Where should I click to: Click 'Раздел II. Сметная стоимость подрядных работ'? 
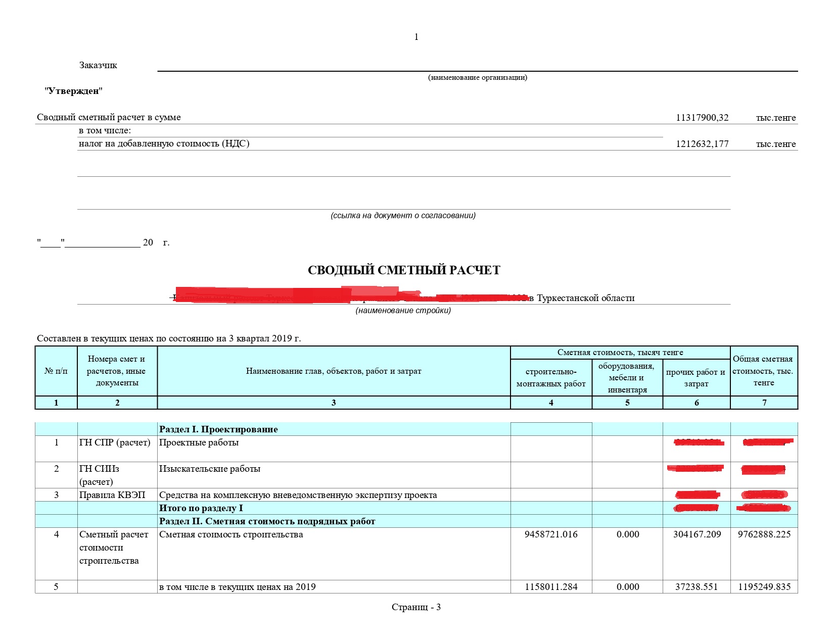tap(267, 521)
